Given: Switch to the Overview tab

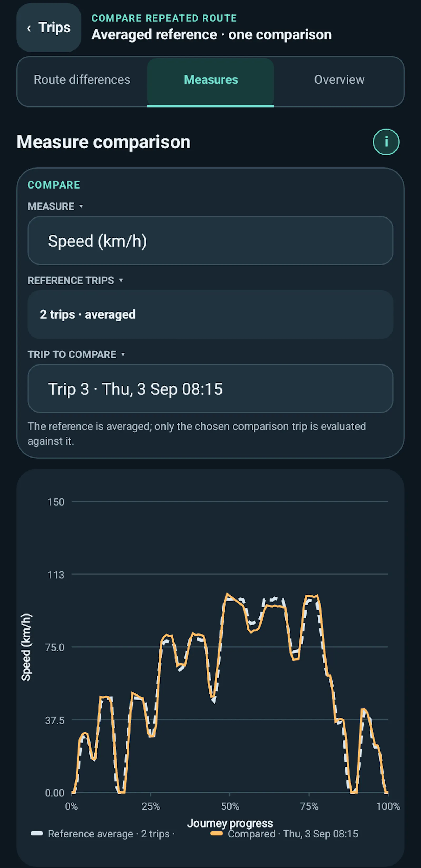Looking at the screenshot, I should (339, 80).
